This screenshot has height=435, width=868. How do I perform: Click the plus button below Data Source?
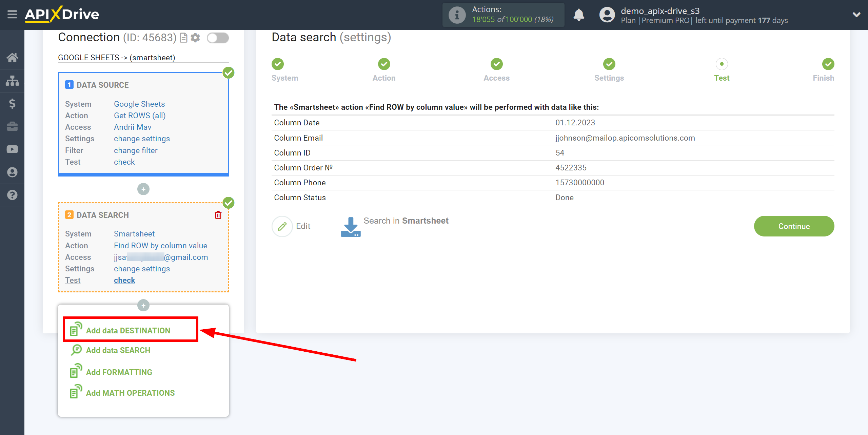click(x=143, y=189)
